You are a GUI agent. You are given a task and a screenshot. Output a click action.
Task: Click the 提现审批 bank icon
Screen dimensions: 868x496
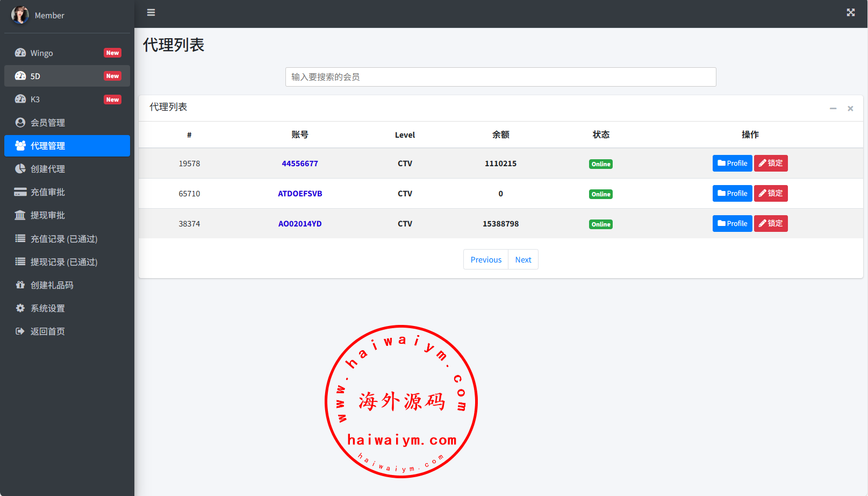tap(20, 215)
